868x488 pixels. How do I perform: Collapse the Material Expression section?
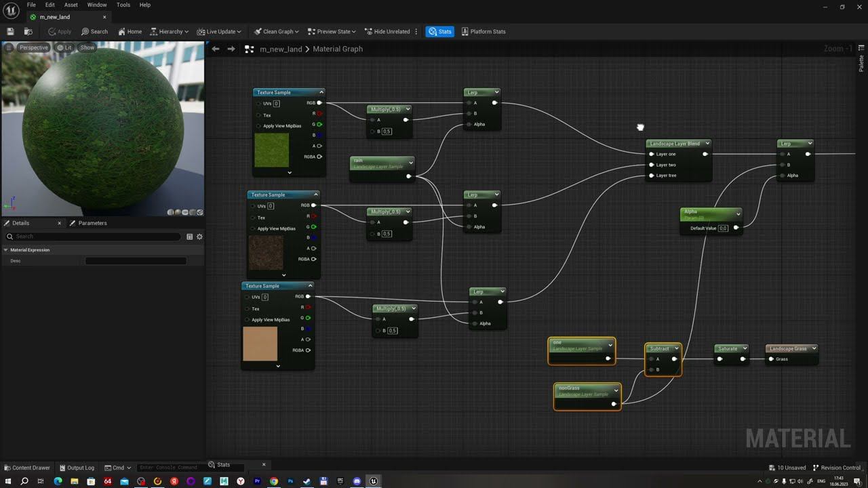tap(6, 250)
